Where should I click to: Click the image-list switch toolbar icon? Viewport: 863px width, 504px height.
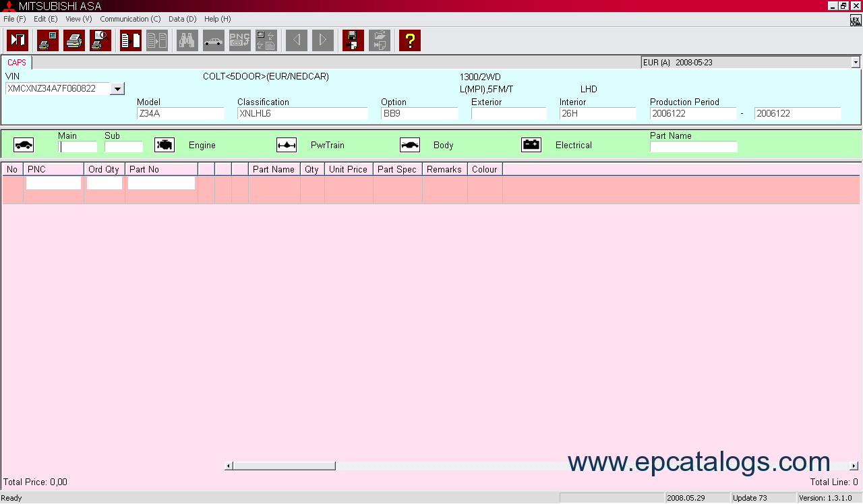click(x=266, y=40)
